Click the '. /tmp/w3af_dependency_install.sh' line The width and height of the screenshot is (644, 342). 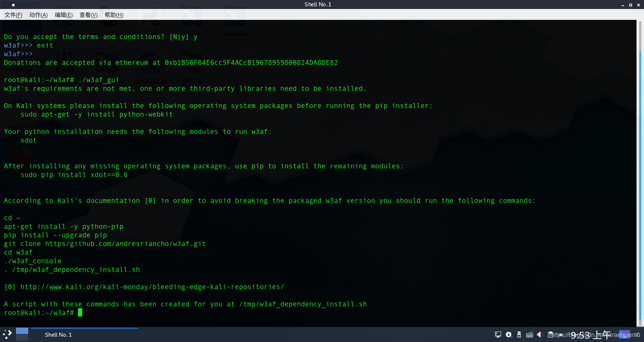coord(72,270)
